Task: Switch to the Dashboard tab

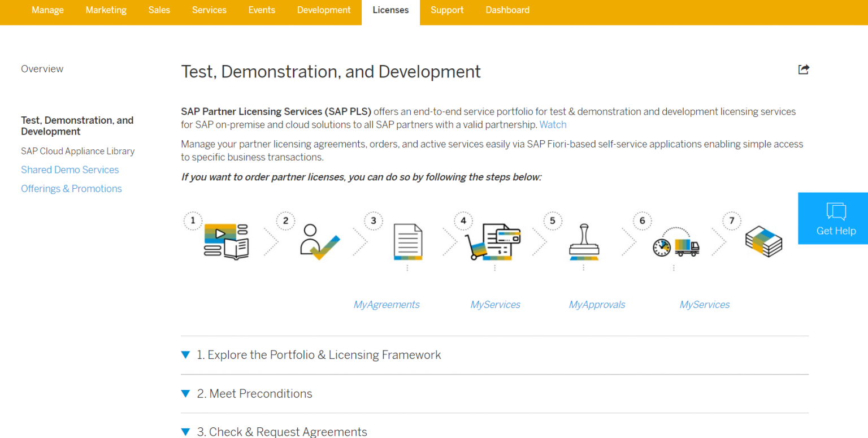Action: click(507, 10)
